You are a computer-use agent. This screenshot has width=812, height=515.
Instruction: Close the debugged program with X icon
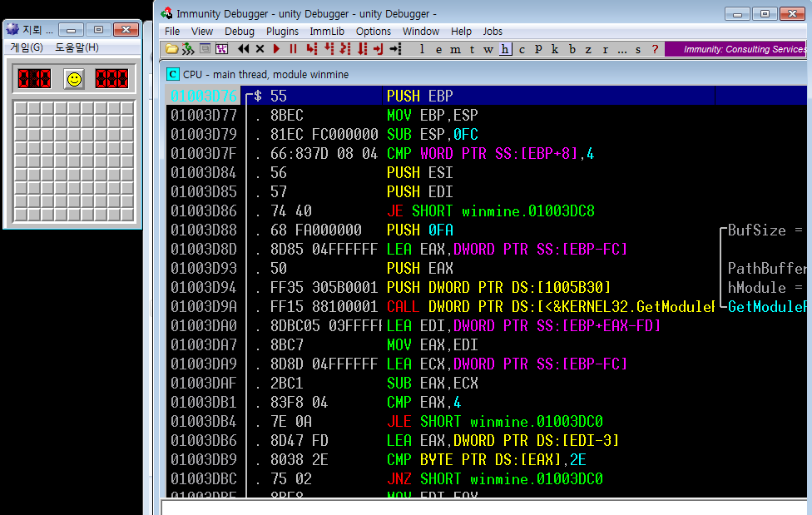(x=260, y=49)
